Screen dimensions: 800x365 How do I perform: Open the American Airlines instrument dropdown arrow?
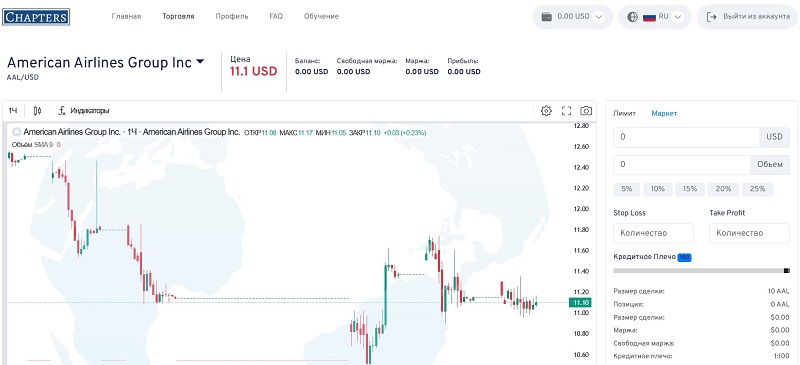200,62
